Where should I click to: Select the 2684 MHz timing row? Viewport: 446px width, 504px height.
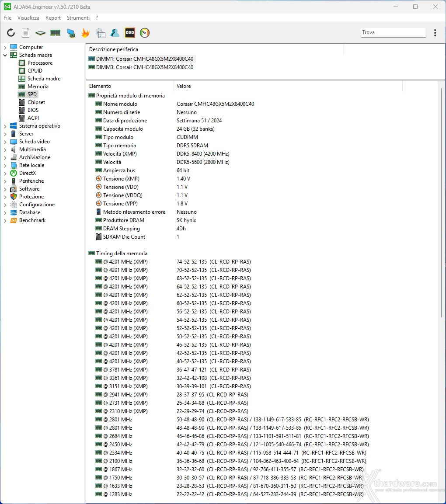232,436
